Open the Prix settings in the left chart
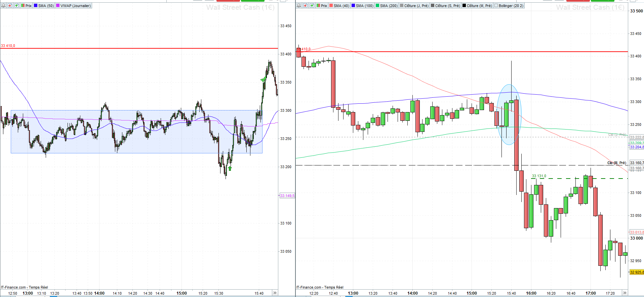Image resolution: width=644 pixels, height=297 pixels. [x=26, y=6]
